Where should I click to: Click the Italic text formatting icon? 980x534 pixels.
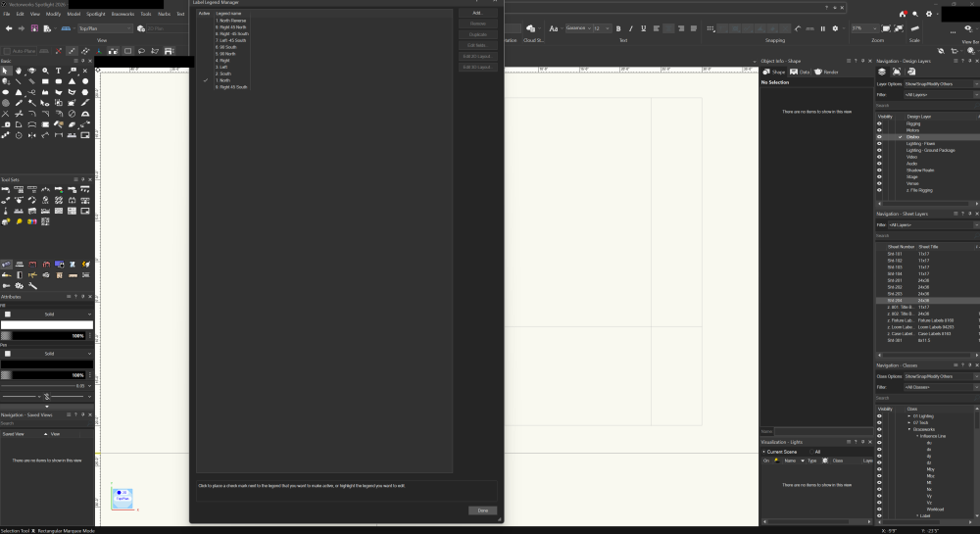coord(631,28)
